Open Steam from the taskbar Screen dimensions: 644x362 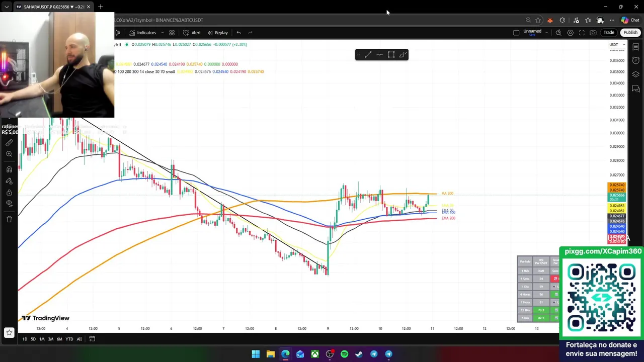click(359, 354)
